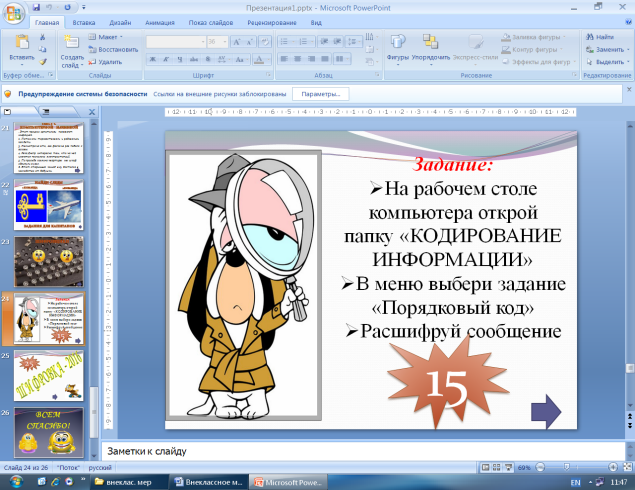Open the Вид ribbon tab

(316, 23)
